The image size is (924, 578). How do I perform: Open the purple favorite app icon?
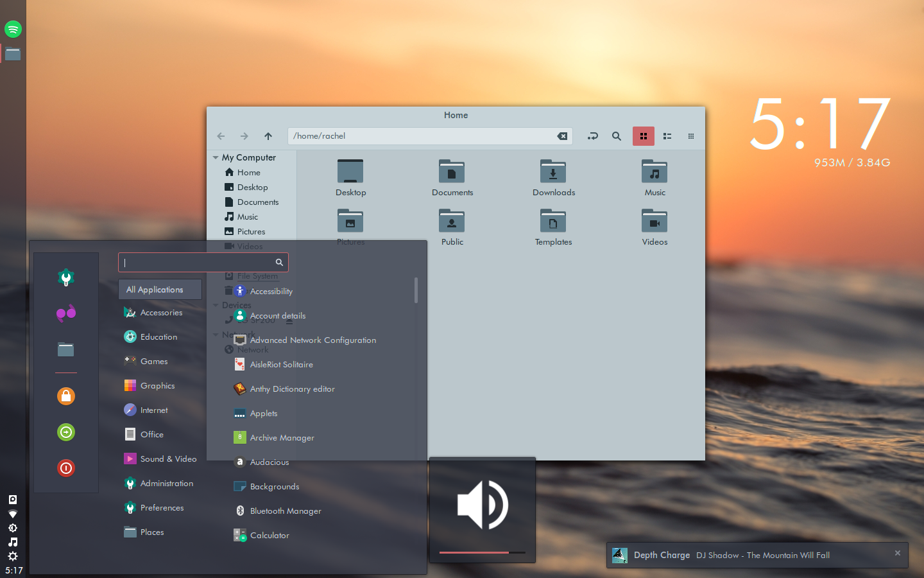(x=66, y=313)
